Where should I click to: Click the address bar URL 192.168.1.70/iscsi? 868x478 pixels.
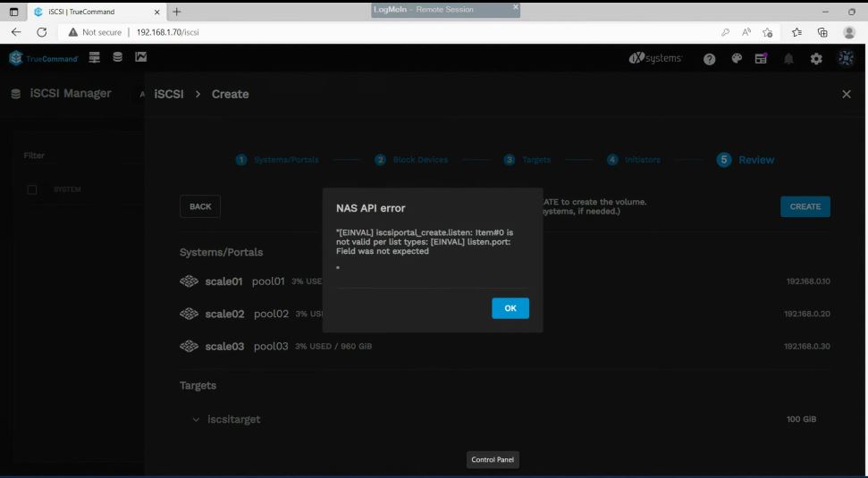(x=168, y=32)
